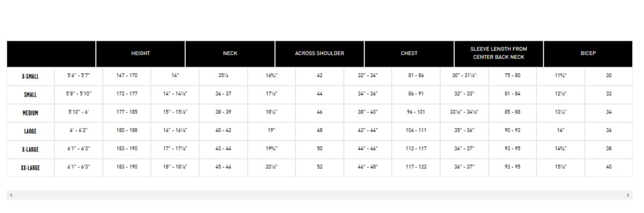Click the BICEP column header
This screenshot has height=213, width=644.
(x=588, y=54)
